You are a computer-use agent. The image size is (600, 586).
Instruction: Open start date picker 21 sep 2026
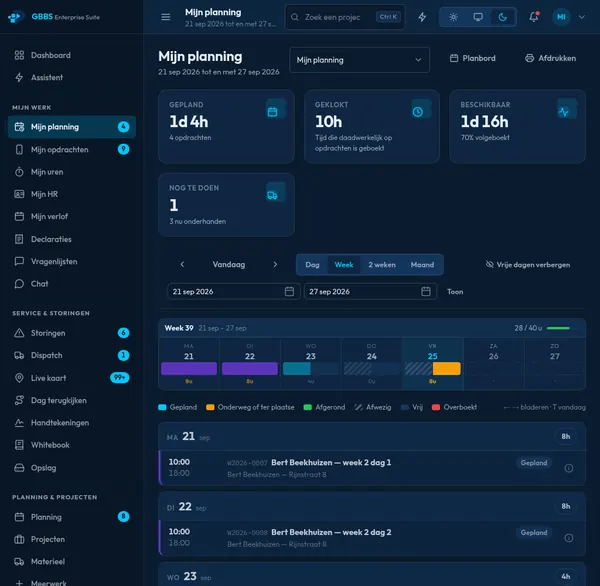click(x=233, y=292)
